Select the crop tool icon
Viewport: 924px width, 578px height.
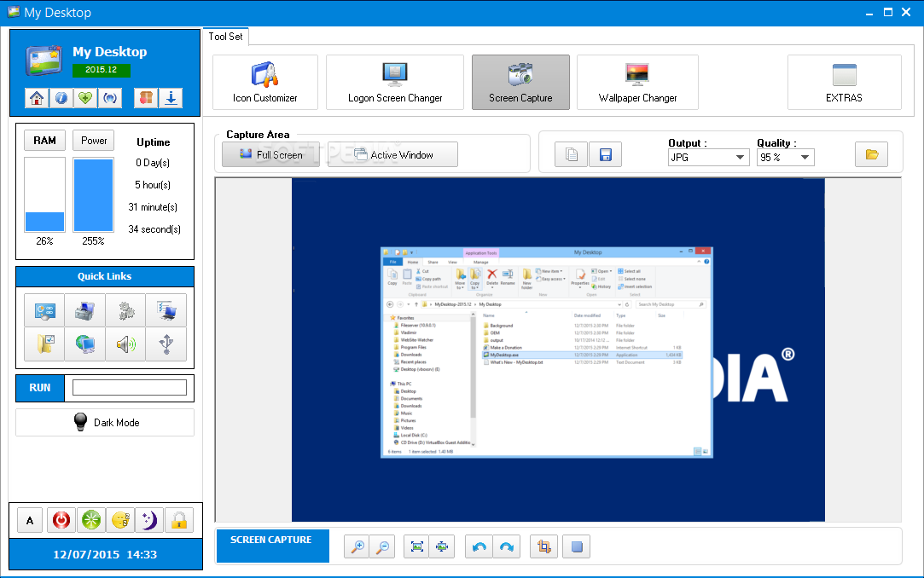tap(544, 546)
